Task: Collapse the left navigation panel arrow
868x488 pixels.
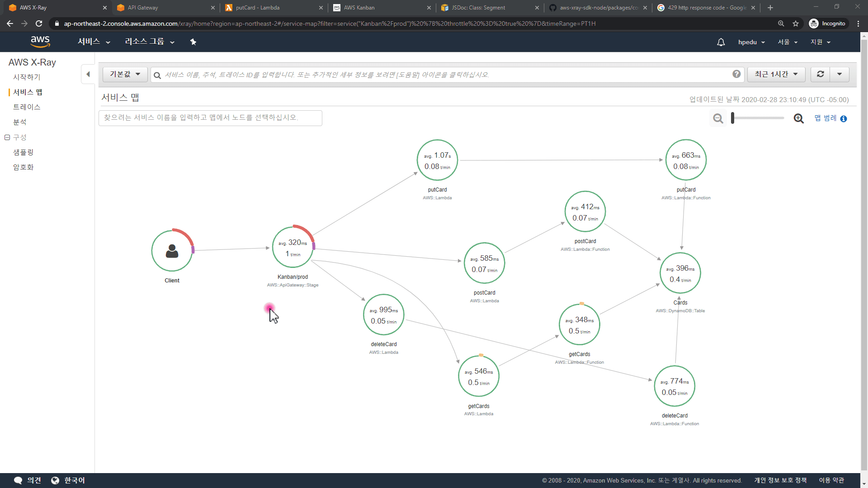Action: point(88,74)
